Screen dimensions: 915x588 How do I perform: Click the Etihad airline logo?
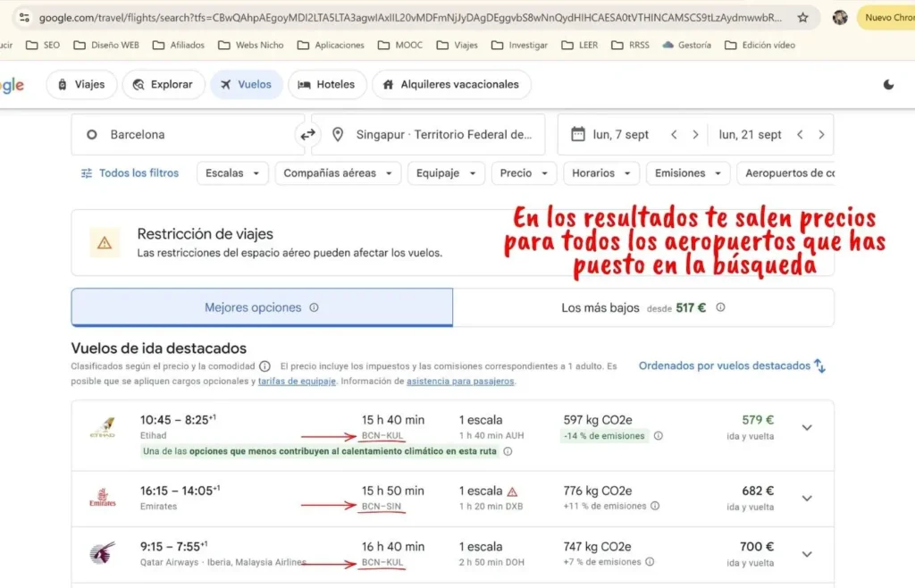pyautogui.click(x=103, y=427)
